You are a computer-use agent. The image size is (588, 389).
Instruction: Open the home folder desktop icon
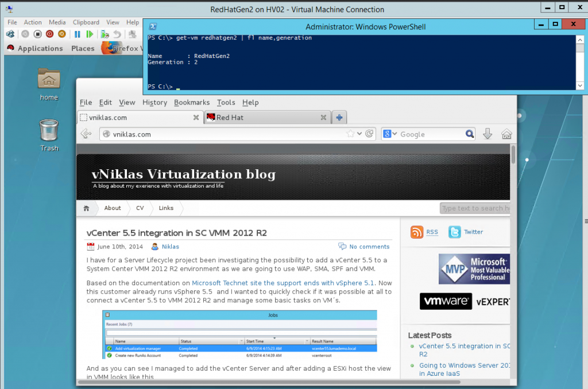pos(49,84)
